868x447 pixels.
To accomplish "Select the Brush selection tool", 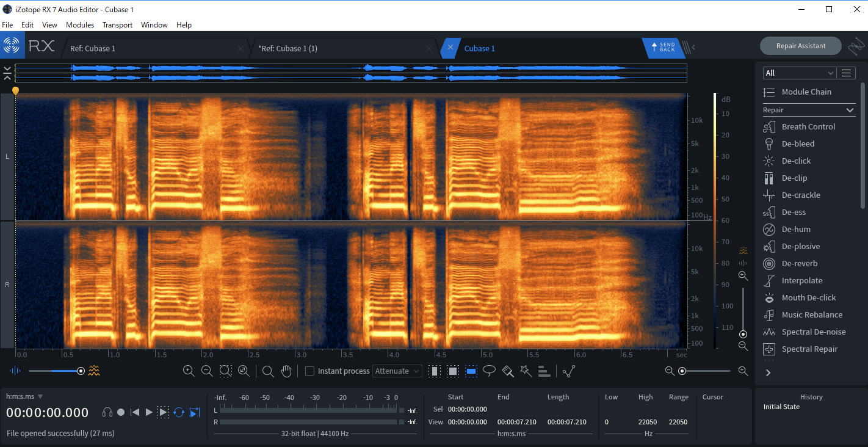I will coord(507,371).
